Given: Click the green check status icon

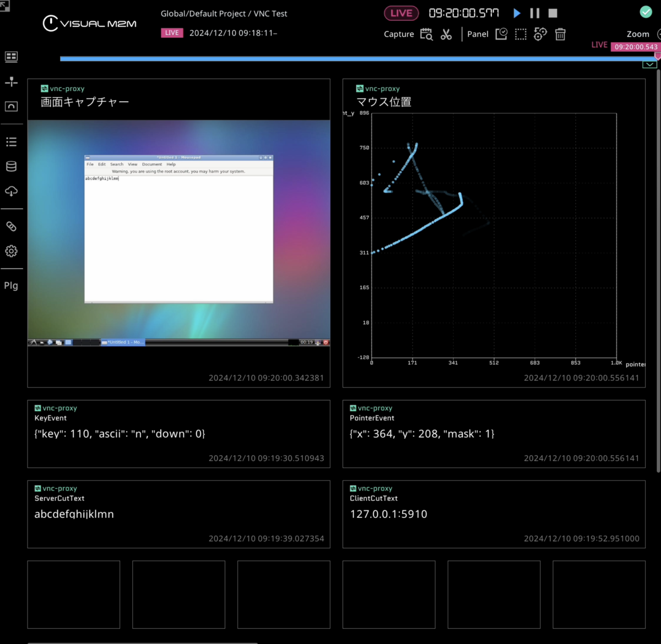Looking at the screenshot, I should (x=646, y=12).
